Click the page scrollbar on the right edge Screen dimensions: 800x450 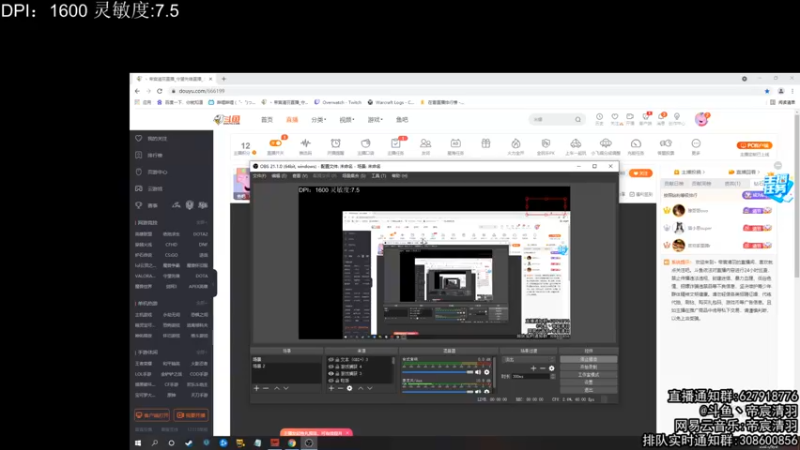pos(796,196)
